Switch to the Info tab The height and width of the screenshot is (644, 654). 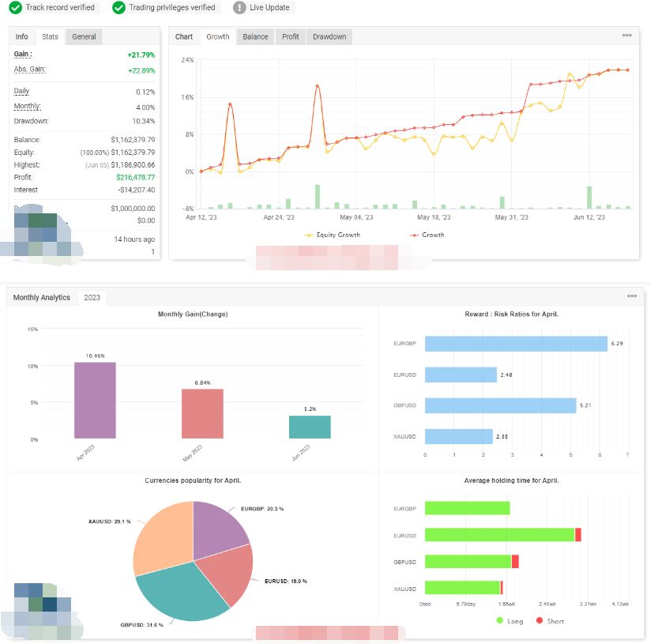click(22, 37)
